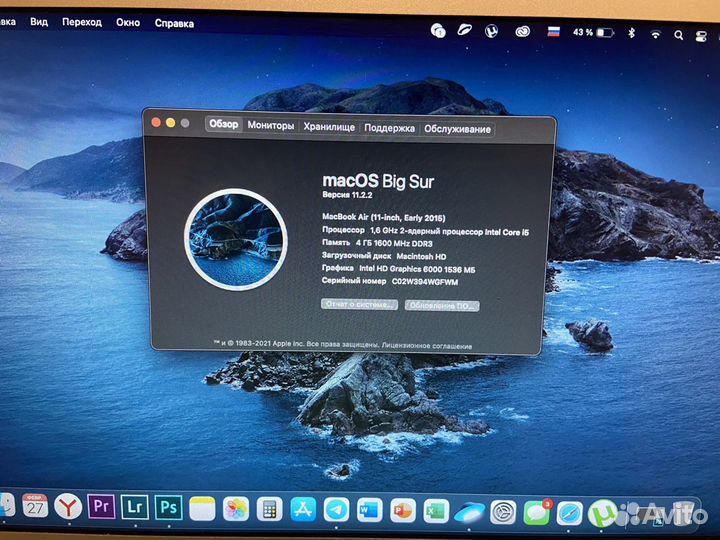The height and width of the screenshot is (540, 720).
Task: Open the Bluetooth menu bar icon
Action: (631, 33)
